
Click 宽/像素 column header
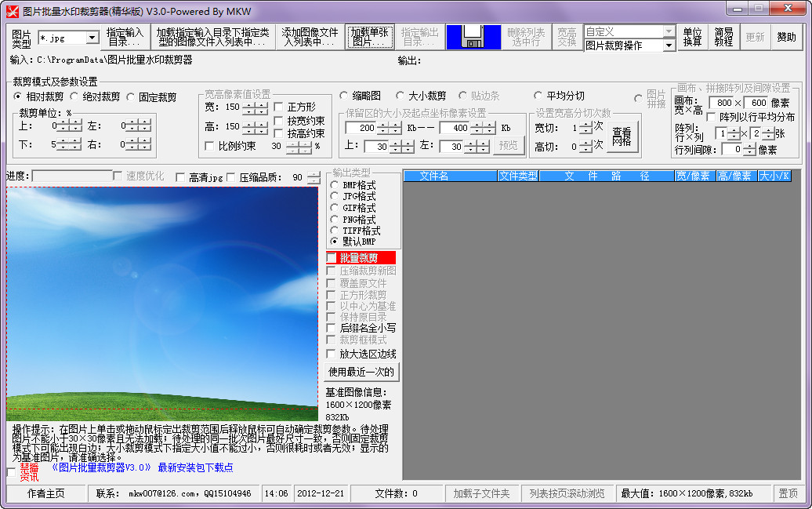695,176
